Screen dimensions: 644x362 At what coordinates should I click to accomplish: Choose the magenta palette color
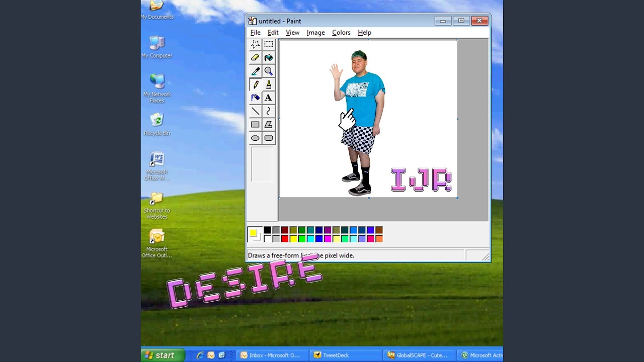[328, 239]
